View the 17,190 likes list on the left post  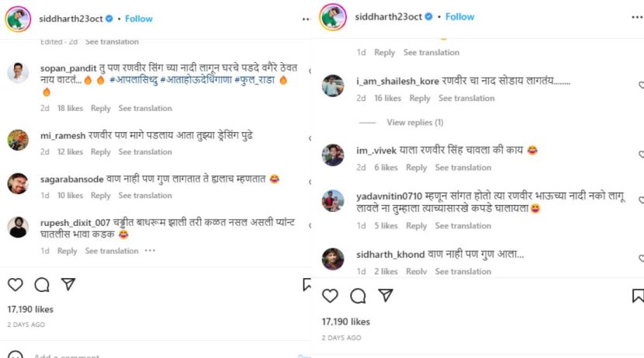tap(33, 309)
